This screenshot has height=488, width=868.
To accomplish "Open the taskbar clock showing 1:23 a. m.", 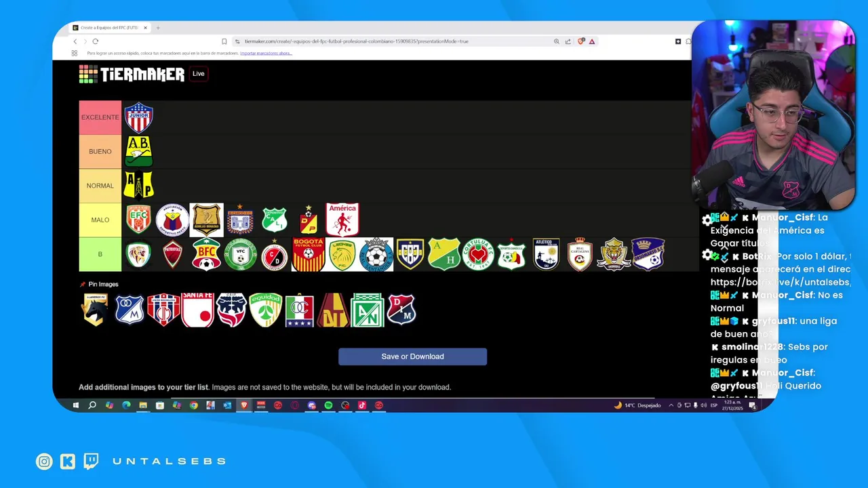I will coord(732,405).
